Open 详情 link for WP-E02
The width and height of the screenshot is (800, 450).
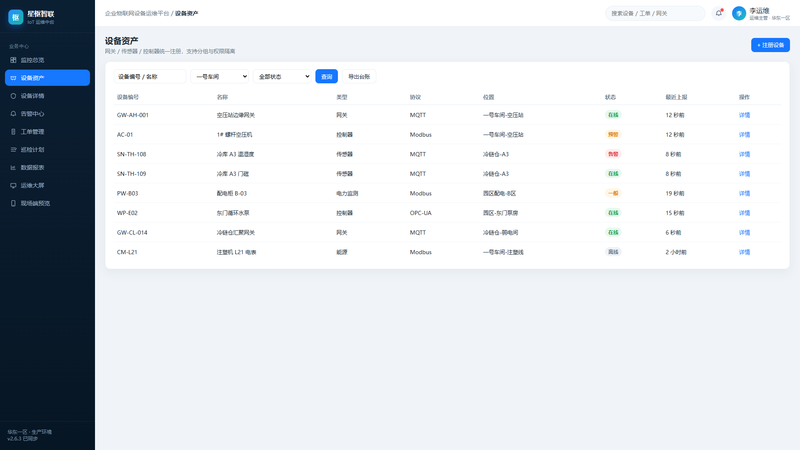click(744, 213)
